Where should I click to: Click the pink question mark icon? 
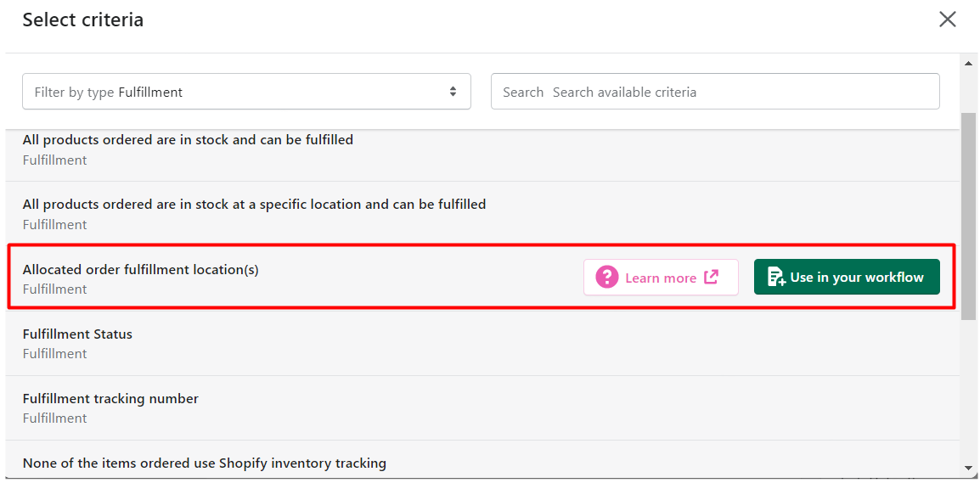point(606,278)
